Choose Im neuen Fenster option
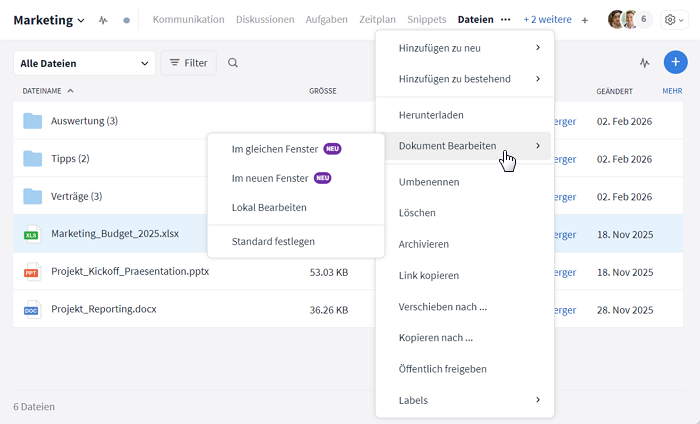 coord(270,178)
